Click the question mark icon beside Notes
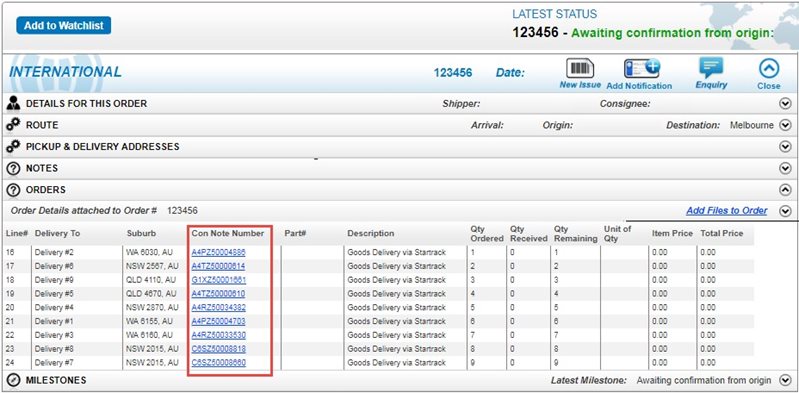This screenshot has height=393, width=799. [14, 168]
